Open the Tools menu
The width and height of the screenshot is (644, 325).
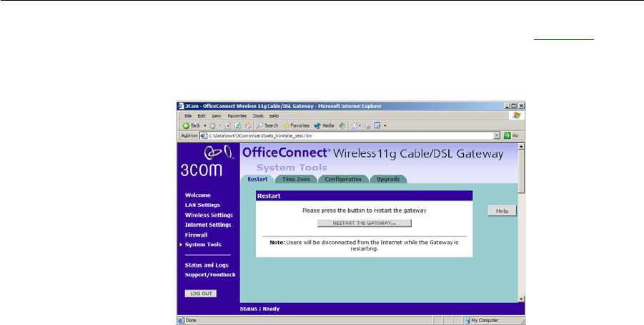point(258,116)
